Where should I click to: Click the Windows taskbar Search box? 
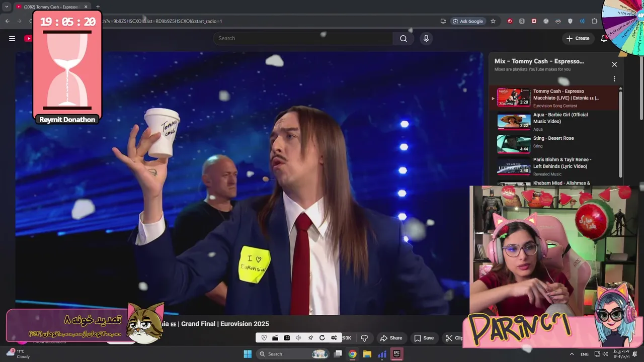(294, 354)
